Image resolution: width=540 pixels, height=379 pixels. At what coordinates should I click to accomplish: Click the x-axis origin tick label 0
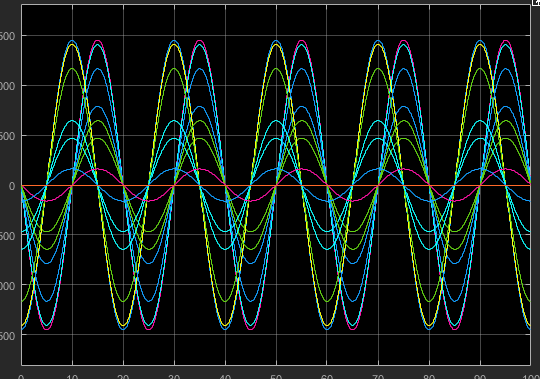coord(21,377)
